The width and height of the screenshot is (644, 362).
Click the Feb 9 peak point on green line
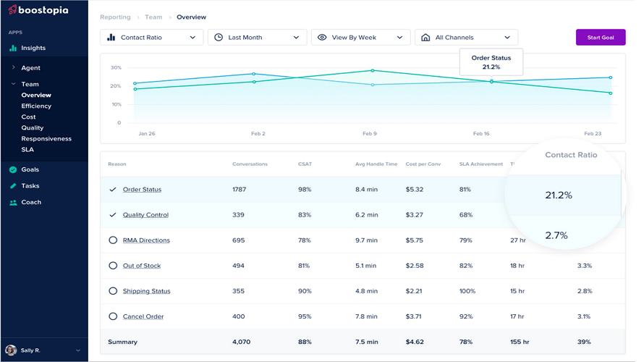[x=373, y=71]
